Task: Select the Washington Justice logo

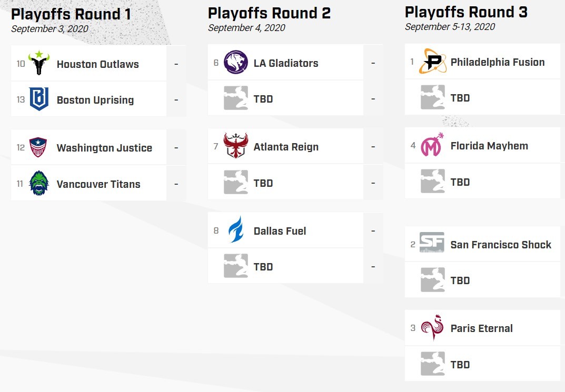Action: pyautogui.click(x=38, y=147)
